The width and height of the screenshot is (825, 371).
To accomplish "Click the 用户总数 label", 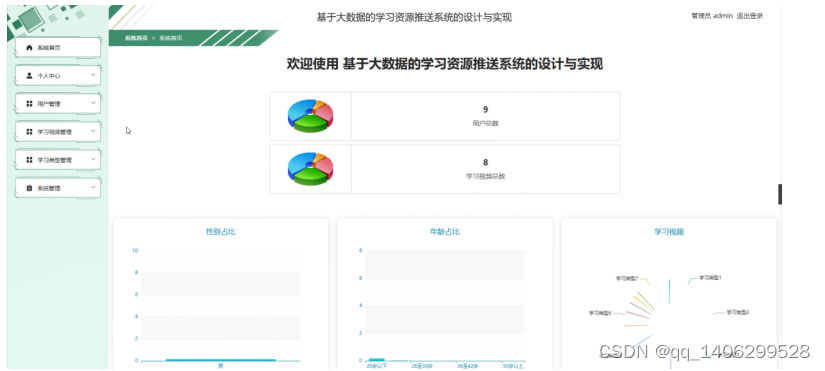I will click(x=486, y=123).
